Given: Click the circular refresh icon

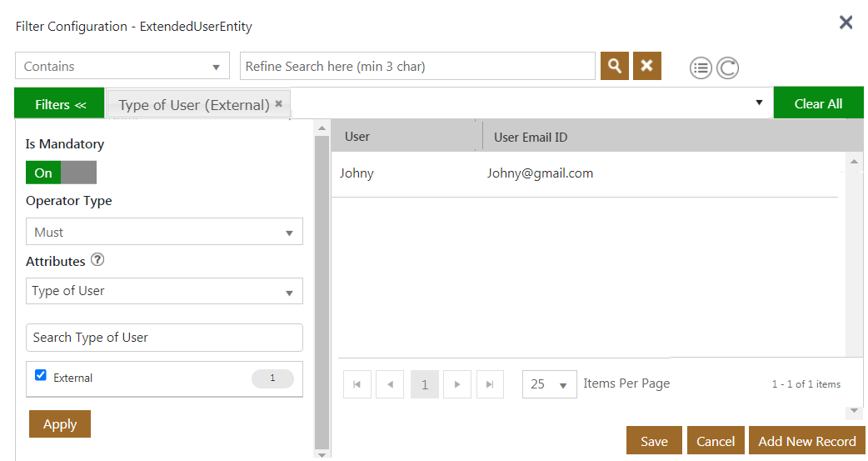Looking at the screenshot, I should pos(727,68).
